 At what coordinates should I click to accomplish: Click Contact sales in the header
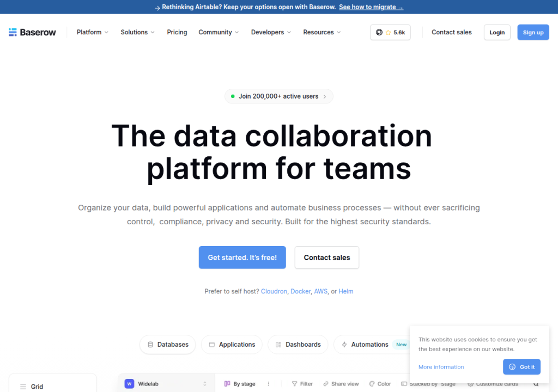click(x=452, y=32)
